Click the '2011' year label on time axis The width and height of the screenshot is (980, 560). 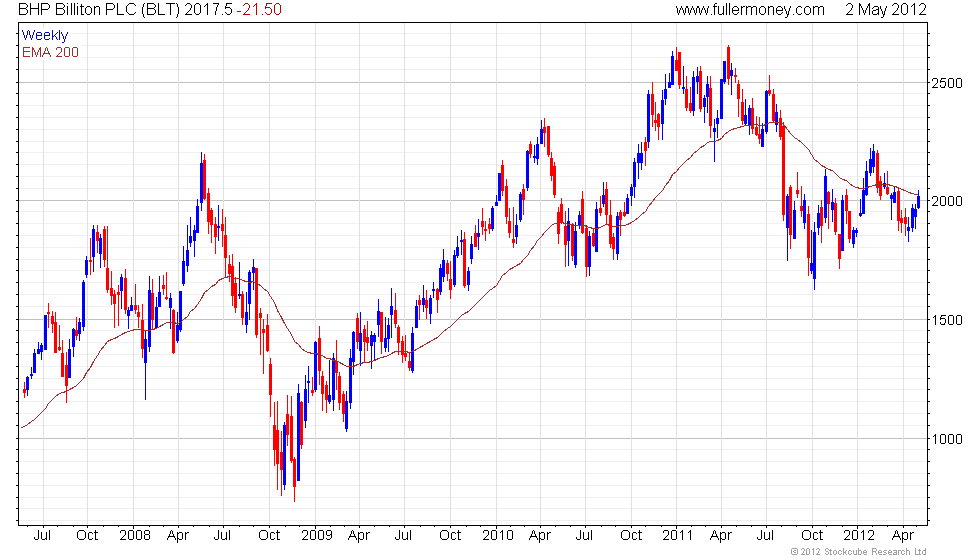coord(678,535)
